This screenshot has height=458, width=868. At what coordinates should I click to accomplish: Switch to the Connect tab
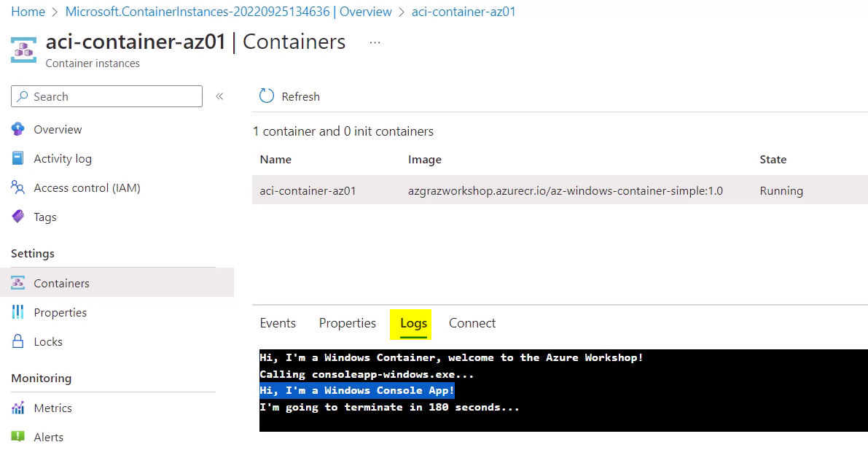472,323
